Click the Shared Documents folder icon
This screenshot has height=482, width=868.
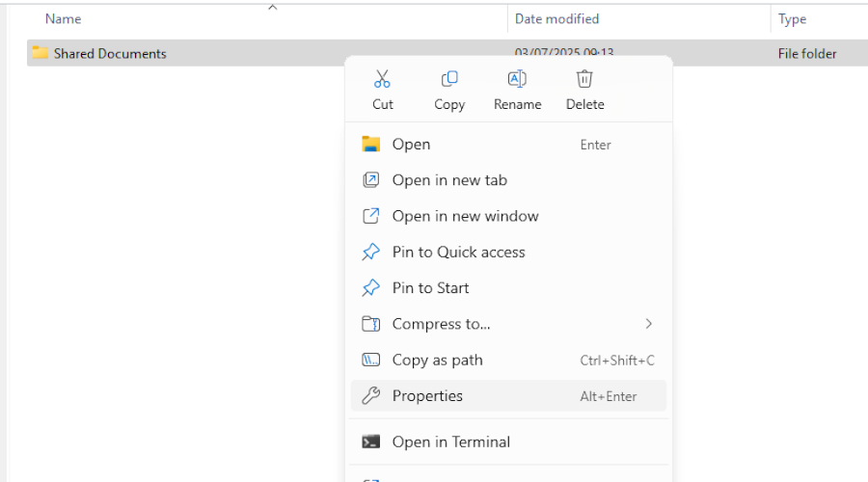40,53
